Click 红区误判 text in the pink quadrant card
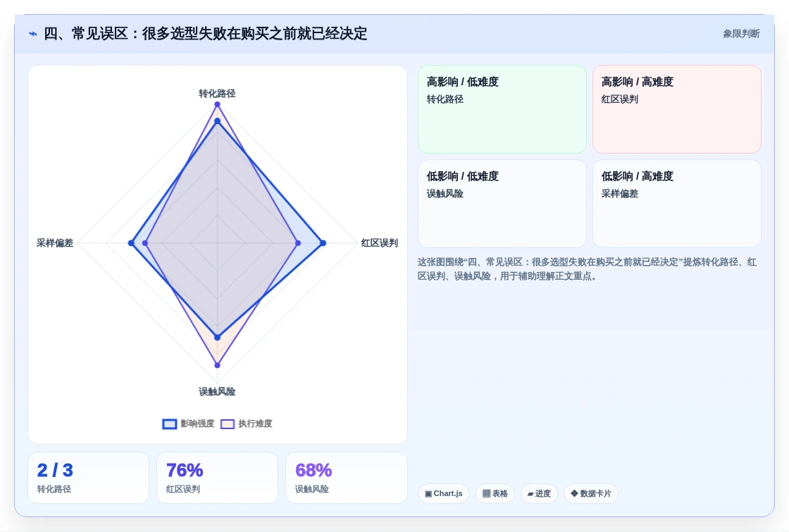The height and width of the screenshot is (532, 789). 619,99
